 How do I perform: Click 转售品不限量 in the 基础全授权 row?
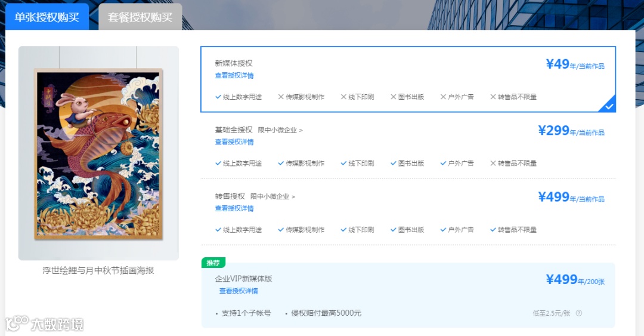(x=513, y=164)
